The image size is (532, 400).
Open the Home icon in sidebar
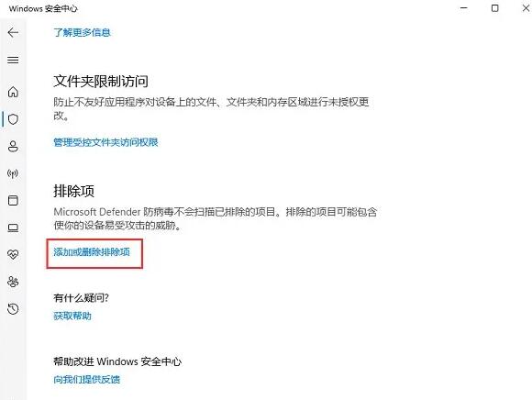click(x=13, y=92)
